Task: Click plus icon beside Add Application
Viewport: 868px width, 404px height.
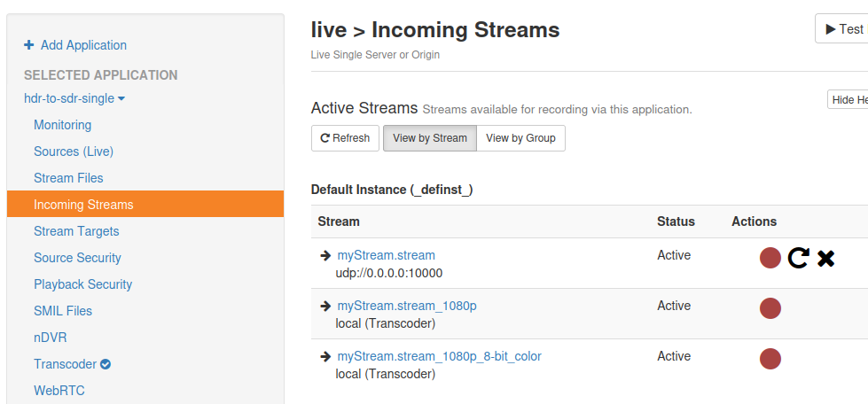Action: point(29,45)
